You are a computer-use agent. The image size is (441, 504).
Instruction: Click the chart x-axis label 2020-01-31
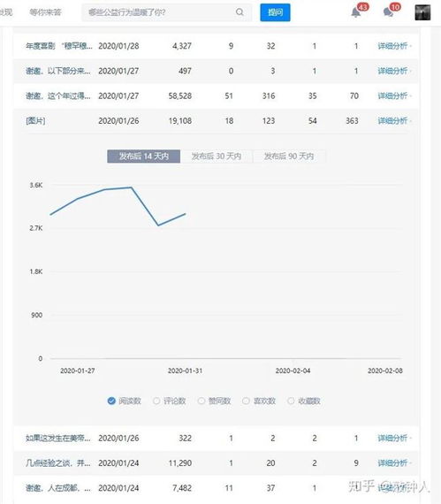point(185,370)
